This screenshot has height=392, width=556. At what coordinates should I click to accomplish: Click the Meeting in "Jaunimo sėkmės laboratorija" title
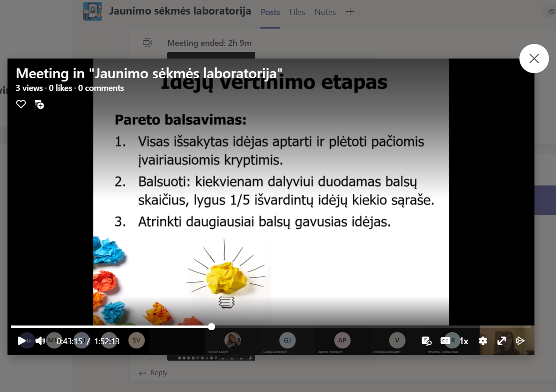[149, 74]
